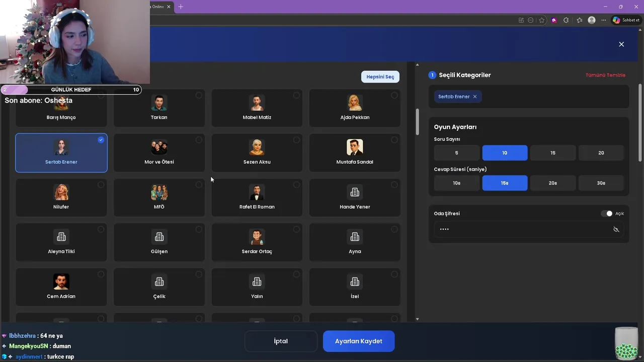Set question count to 5

pos(456,153)
